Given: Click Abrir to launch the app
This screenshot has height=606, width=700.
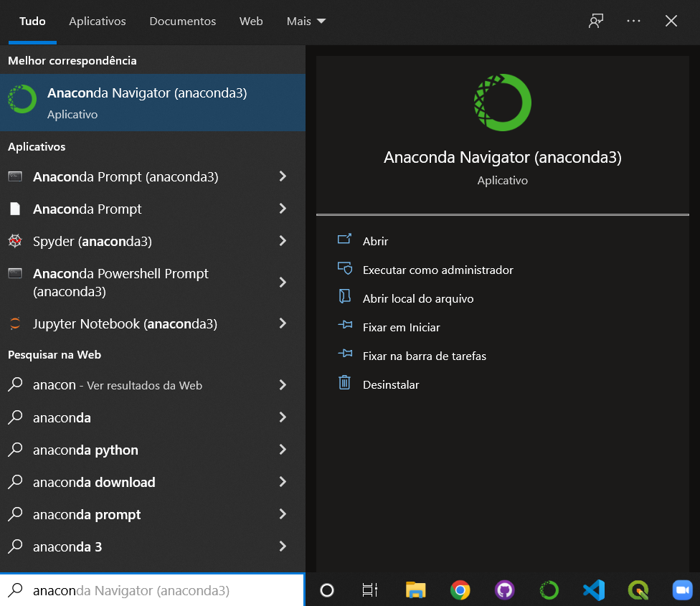Looking at the screenshot, I should 375,241.
